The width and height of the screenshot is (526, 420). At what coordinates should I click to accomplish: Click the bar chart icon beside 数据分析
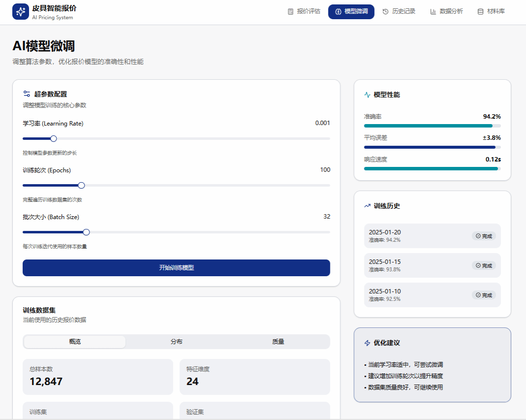pyautogui.click(x=433, y=11)
